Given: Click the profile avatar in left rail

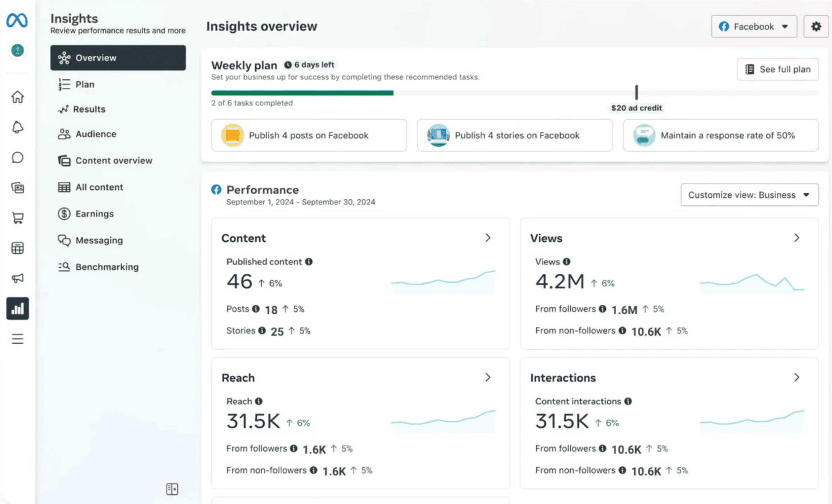Looking at the screenshot, I should tap(18, 51).
